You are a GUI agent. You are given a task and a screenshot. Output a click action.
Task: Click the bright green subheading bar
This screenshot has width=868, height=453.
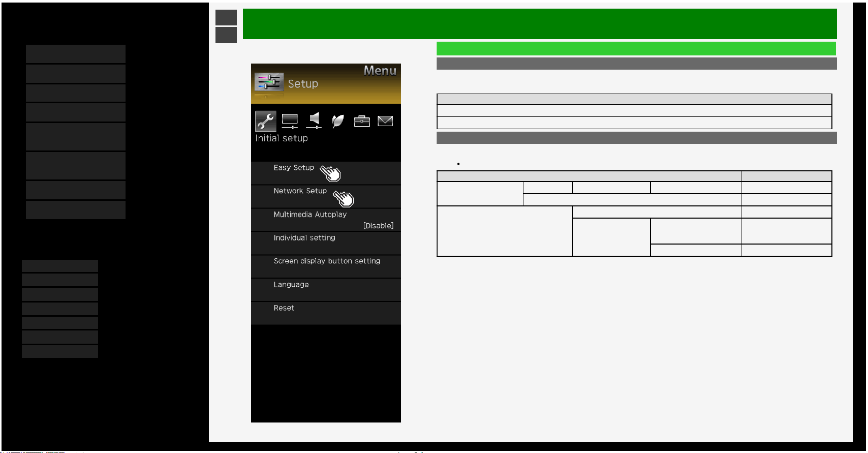pos(636,48)
